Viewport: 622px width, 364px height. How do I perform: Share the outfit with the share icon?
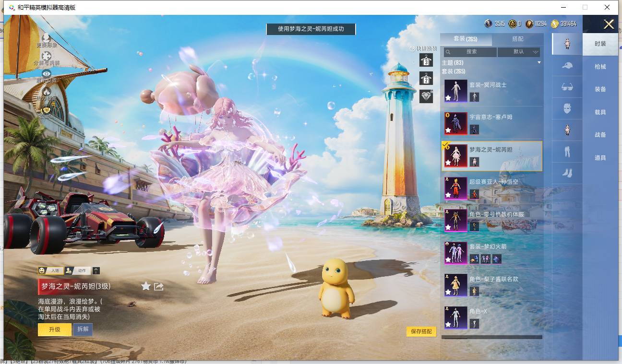[x=159, y=286]
